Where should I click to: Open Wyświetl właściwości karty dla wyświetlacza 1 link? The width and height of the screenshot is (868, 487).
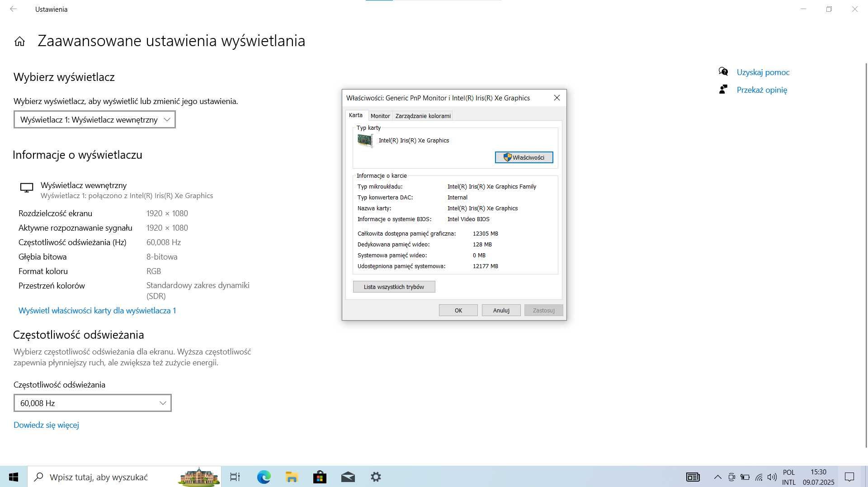[x=97, y=311]
